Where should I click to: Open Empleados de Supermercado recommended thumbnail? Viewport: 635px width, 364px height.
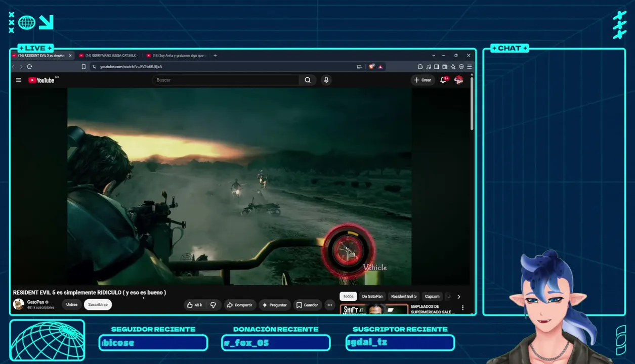374,309
